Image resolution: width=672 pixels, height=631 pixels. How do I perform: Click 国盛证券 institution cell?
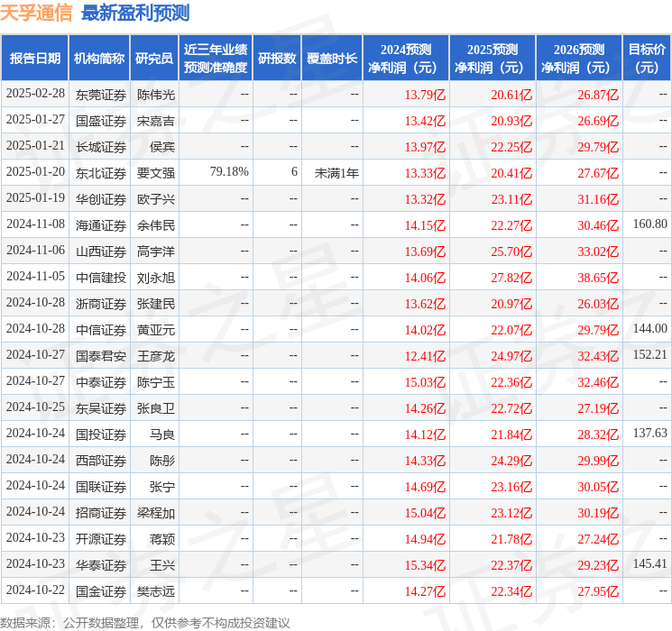[x=101, y=121]
